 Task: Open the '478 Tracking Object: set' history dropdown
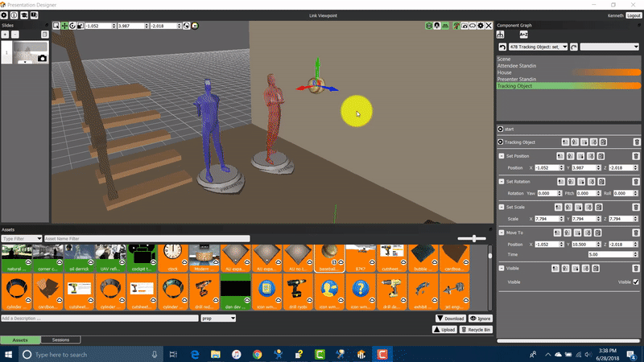pyautogui.click(x=538, y=47)
